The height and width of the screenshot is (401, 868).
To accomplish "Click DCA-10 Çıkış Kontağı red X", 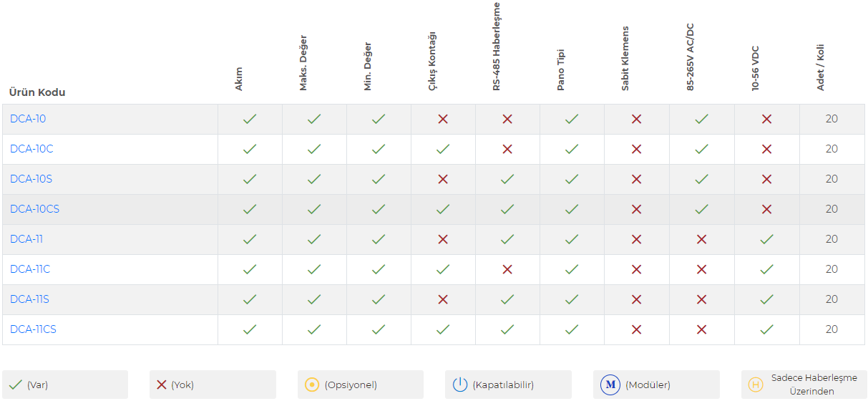I will [x=443, y=119].
